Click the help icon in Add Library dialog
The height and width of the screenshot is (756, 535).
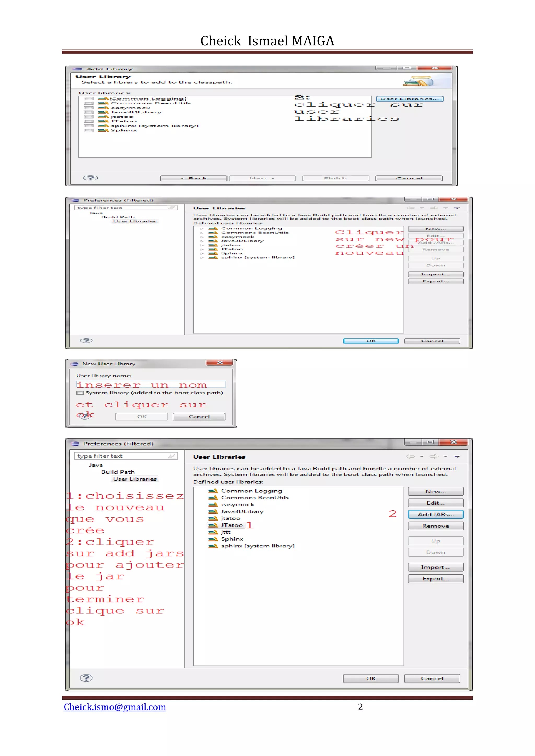point(90,178)
